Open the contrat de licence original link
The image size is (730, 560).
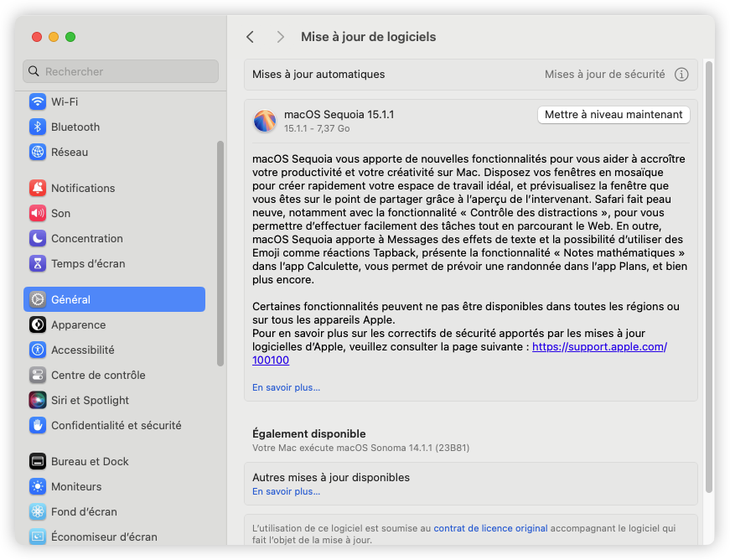pos(490,528)
